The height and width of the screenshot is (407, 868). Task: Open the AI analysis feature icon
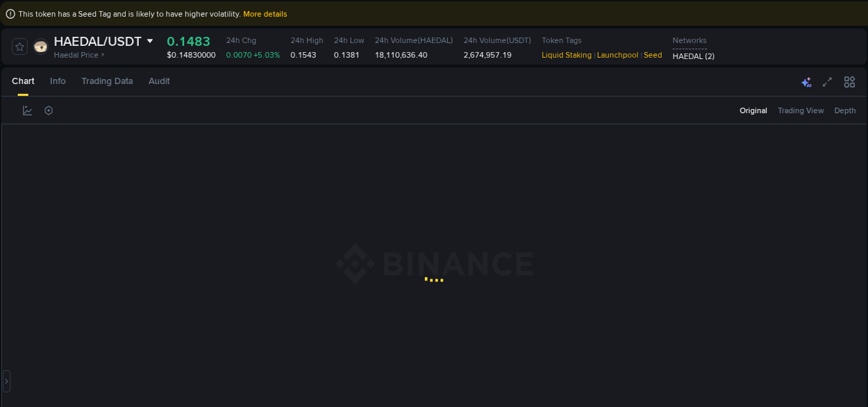point(806,82)
